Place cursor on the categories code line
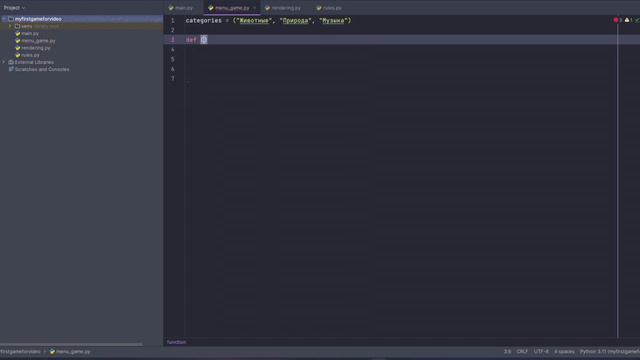Image resolution: width=640 pixels, height=360 pixels. (x=269, y=20)
